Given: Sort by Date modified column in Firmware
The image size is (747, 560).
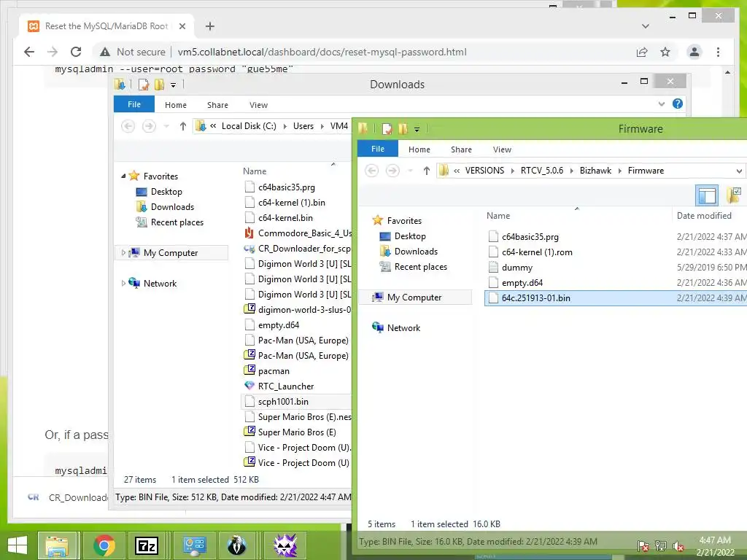Looking at the screenshot, I should click(x=704, y=216).
